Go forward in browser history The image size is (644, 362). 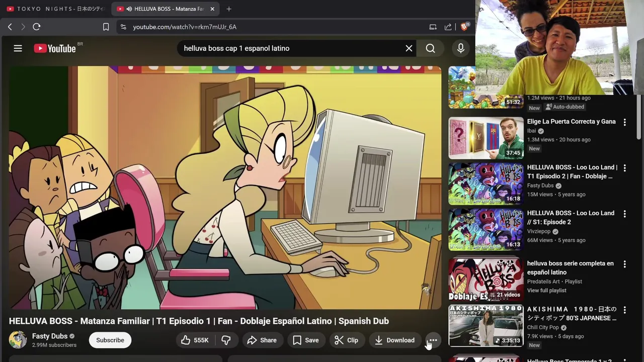[x=23, y=27]
